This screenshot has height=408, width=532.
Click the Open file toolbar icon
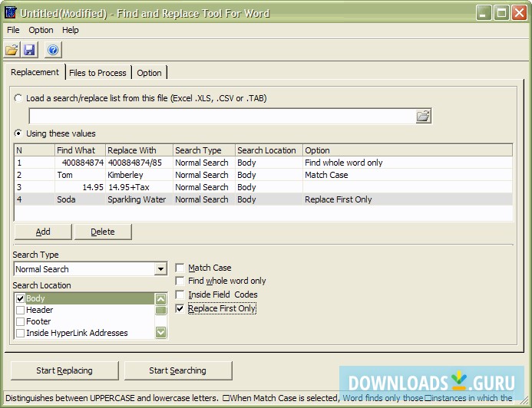(12, 50)
